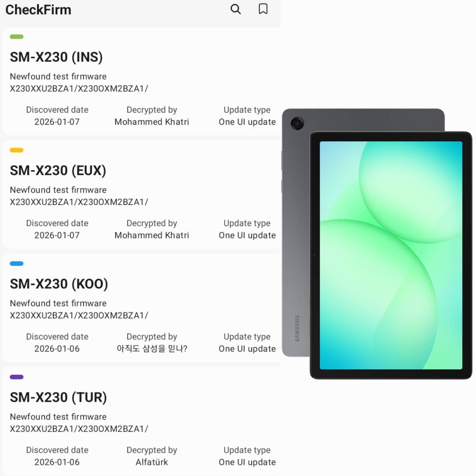Open the SM-X230 (INS) firmware entry
476x476 pixels.
[57, 57]
